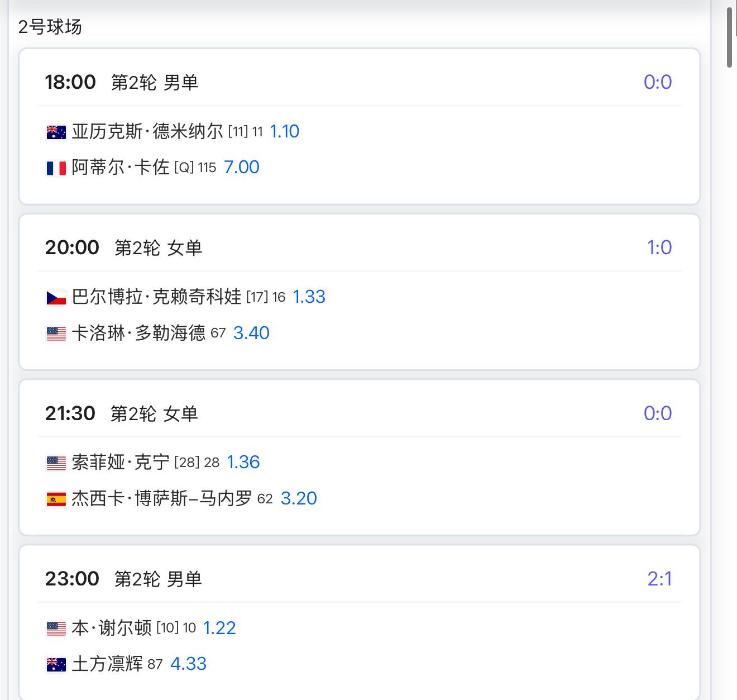
Task: Click the US flag beside 本·谢尔顿
Action: tap(56, 628)
